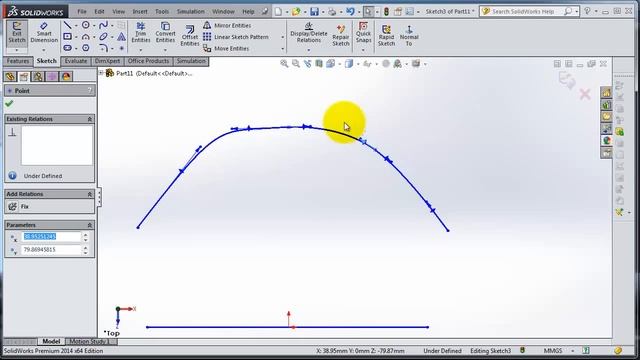This screenshot has height=360, width=640.
Task: Click Zoom to Fit icon in view toolbar
Action: [x=284, y=64]
